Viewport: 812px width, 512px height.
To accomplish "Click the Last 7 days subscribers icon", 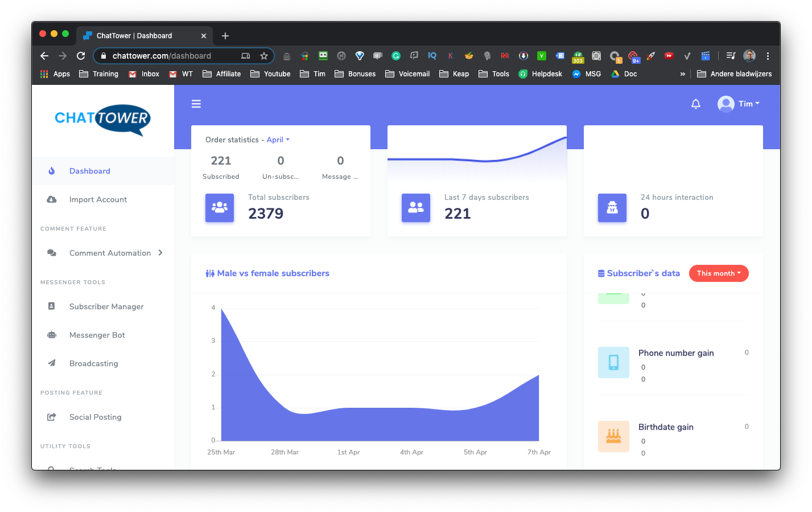I will coord(416,208).
